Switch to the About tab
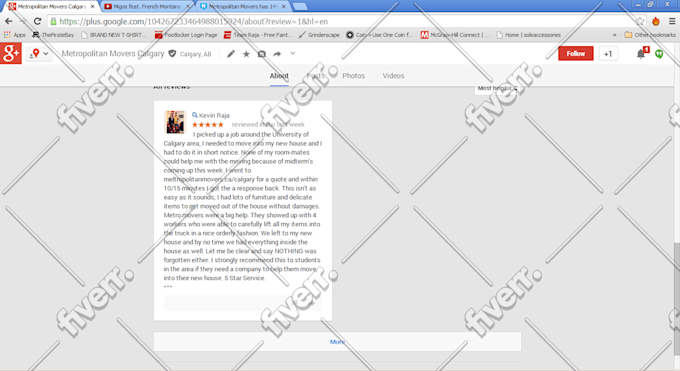The height and width of the screenshot is (371, 680). 279,76
